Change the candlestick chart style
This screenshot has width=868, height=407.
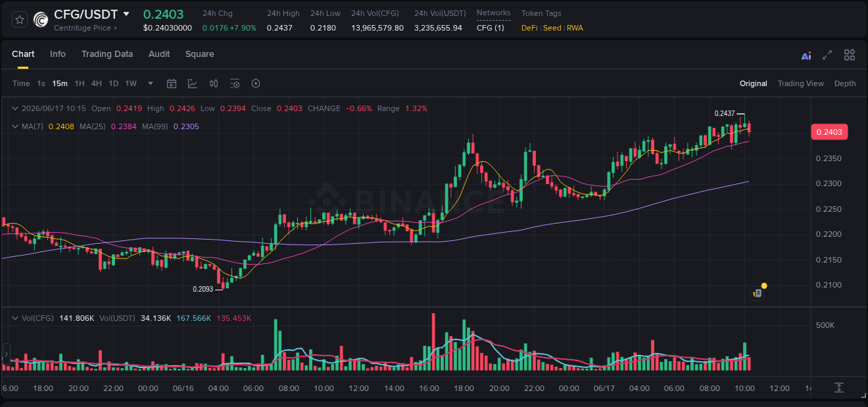214,83
